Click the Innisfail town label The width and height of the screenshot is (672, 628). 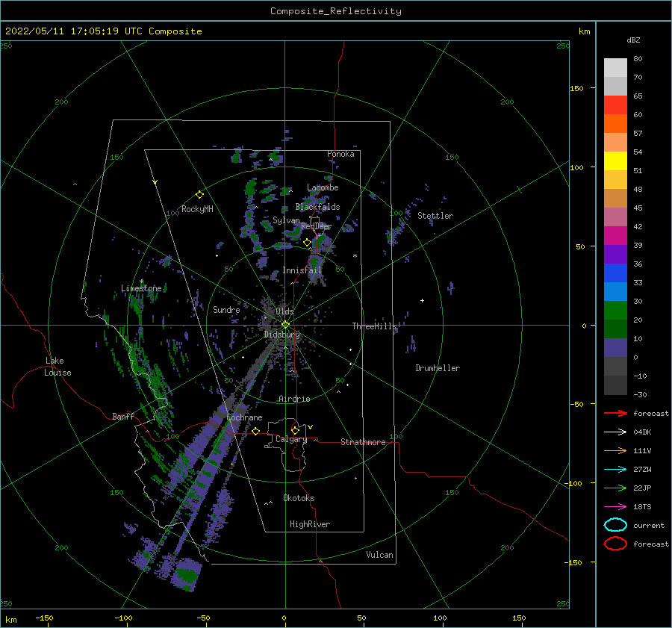pos(302,270)
